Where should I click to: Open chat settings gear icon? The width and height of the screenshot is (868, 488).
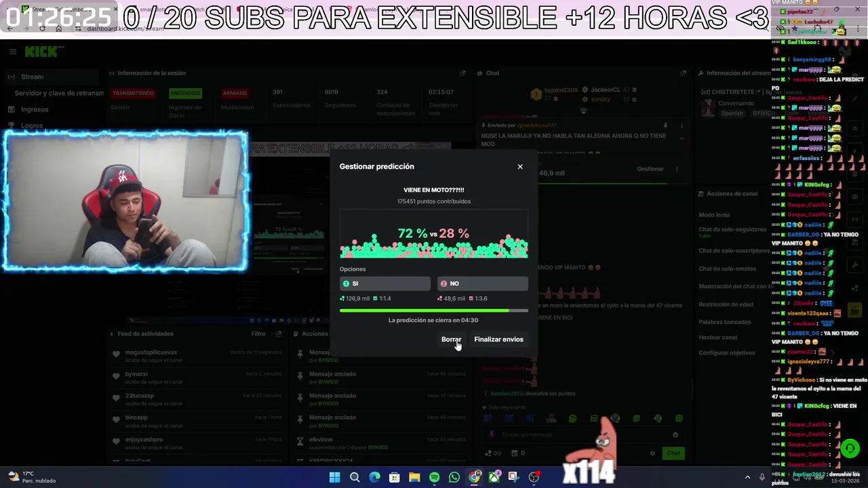(x=652, y=453)
